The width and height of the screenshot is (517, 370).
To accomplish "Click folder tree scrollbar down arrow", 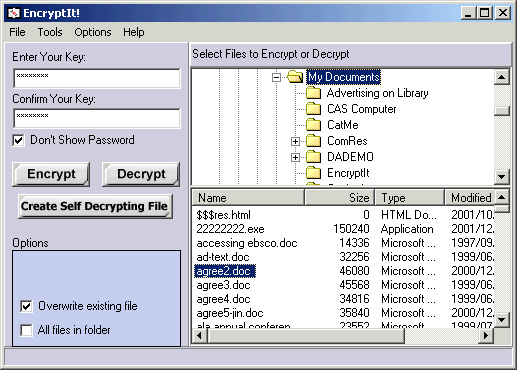I will tap(502, 176).
